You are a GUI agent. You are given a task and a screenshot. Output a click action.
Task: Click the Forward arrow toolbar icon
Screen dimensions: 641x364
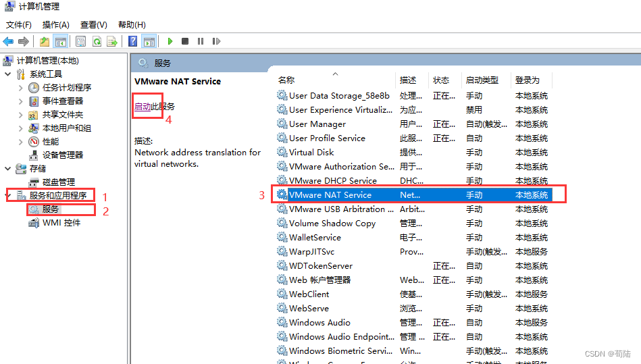pyautogui.click(x=23, y=41)
